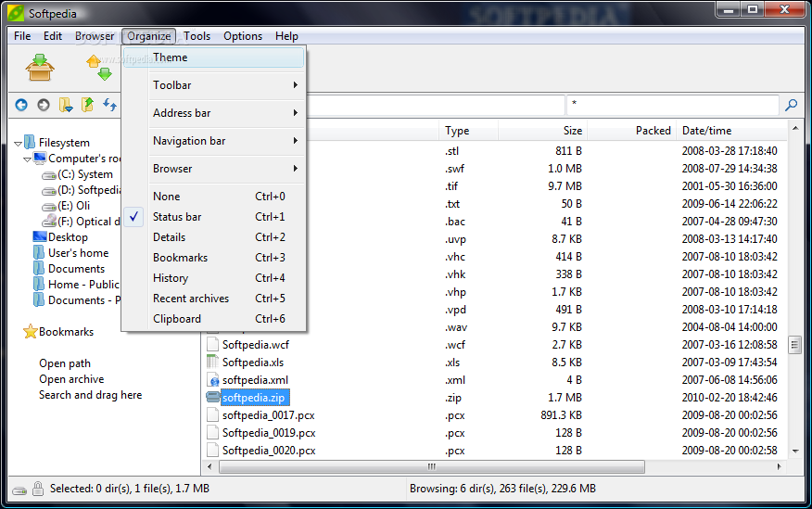Select file softpedia_0017.pcx
The image size is (812, 509).
click(x=268, y=414)
